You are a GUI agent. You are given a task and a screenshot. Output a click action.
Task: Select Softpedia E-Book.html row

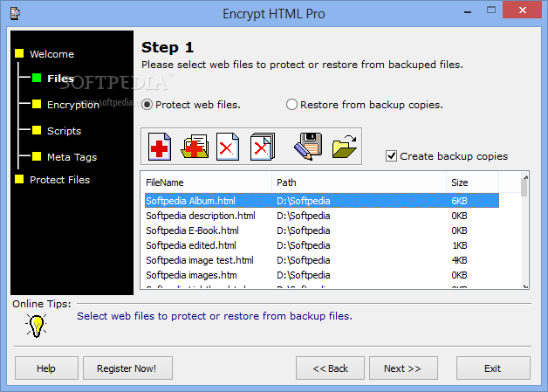tap(321, 230)
